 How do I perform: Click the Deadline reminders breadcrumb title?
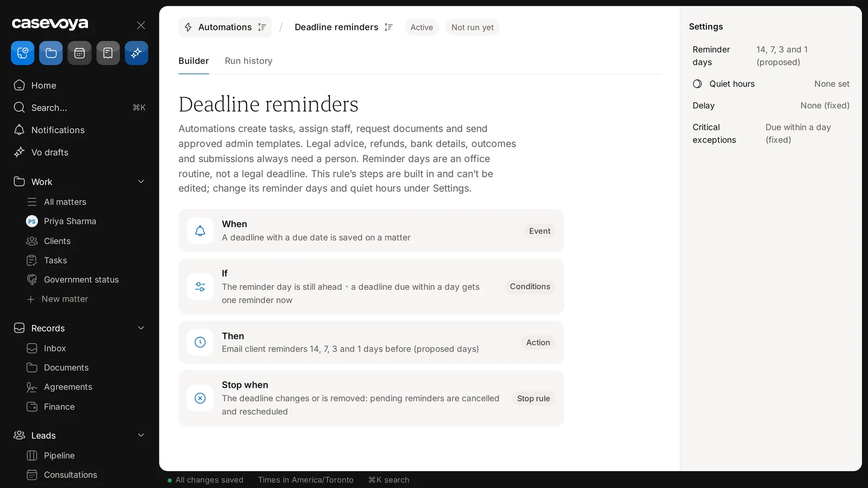(336, 27)
